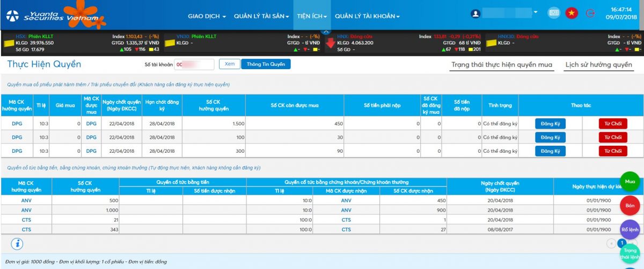Open the purple Rổ lệnh floating button

pyautogui.click(x=630, y=229)
